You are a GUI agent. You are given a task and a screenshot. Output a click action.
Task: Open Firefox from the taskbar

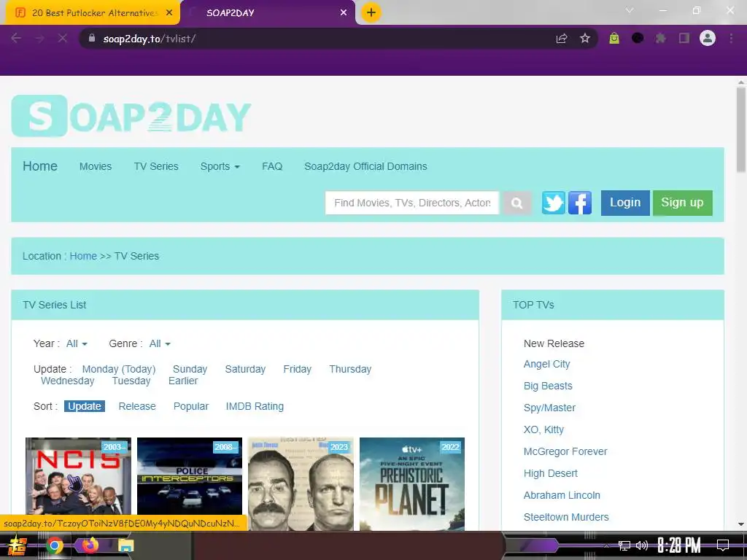click(x=90, y=545)
